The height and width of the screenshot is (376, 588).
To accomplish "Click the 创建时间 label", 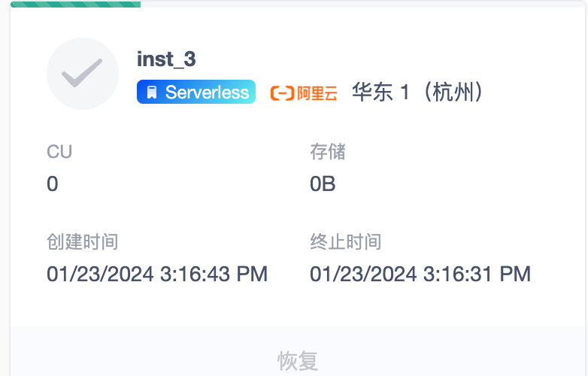I will (x=82, y=242).
